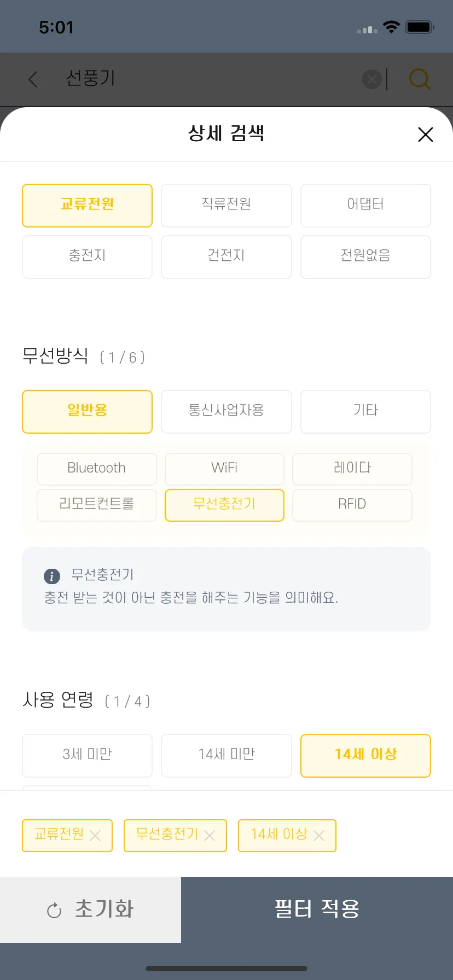Screen dimensions: 453x980
Task: Expand the 통신사업자용 wireless category
Action: 226,412
